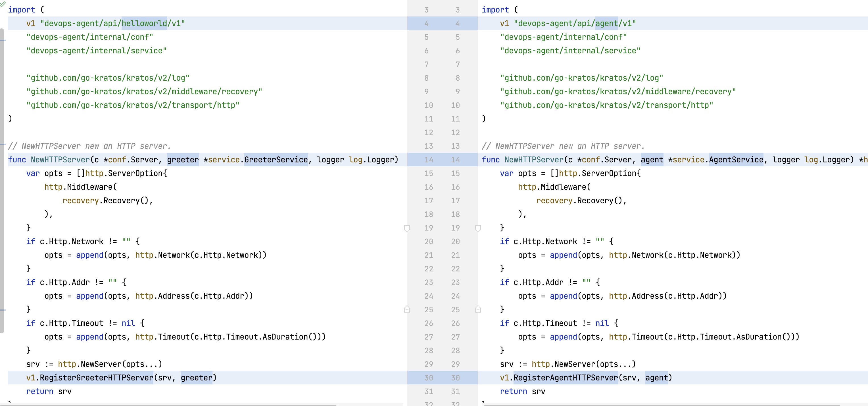868x406 pixels.
Task: Click 'GreeterService' type in left pane
Action: coord(276,160)
